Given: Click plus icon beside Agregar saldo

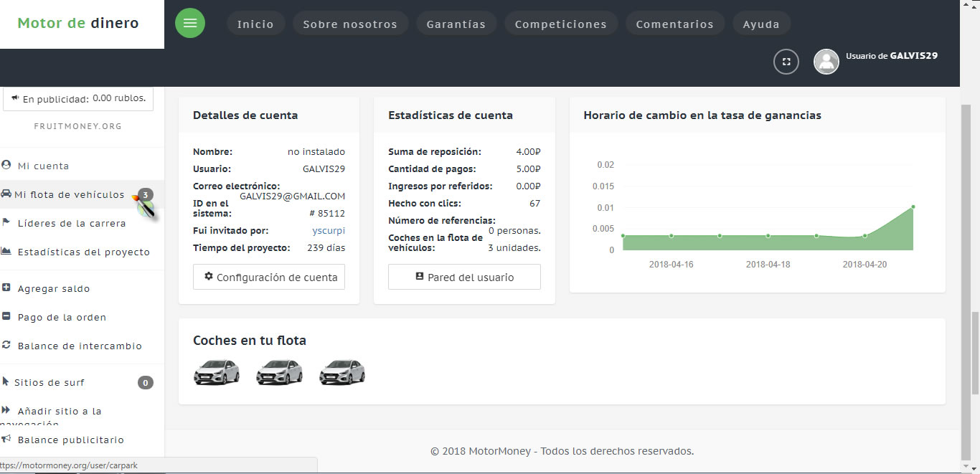Looking at the screenshot, I should coord(6,288).
